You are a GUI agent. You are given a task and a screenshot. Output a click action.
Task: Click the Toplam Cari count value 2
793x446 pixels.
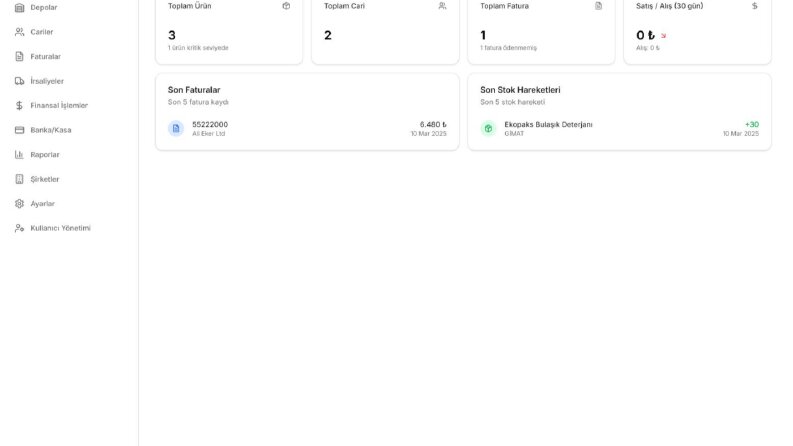tap(328, 35)
